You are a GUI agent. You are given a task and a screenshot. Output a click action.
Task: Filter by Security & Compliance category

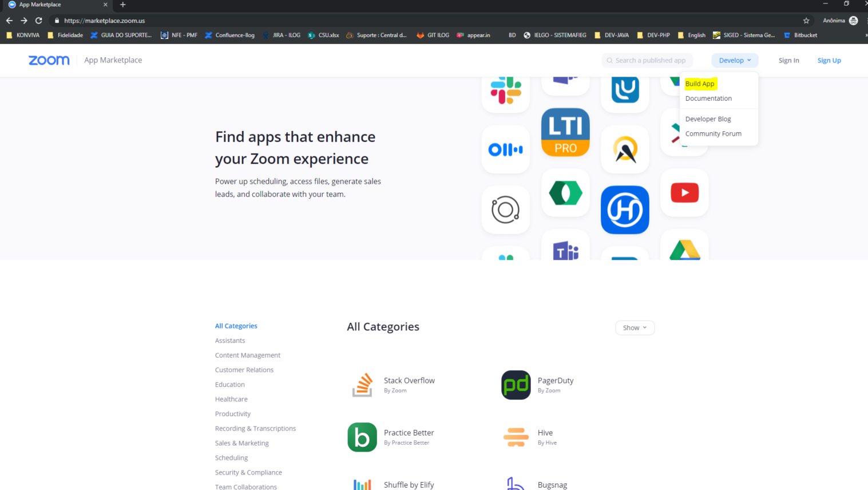248,472
